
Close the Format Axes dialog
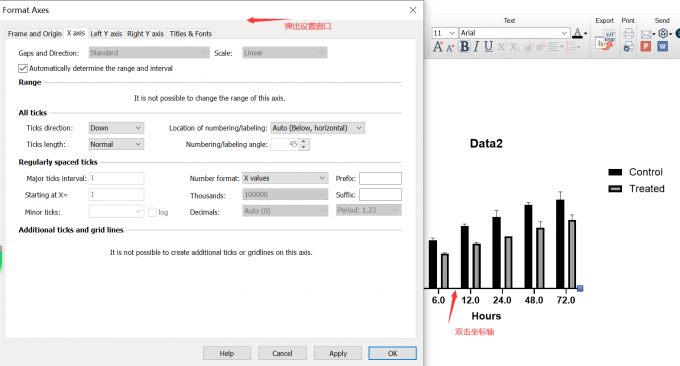[x=412, y=10]
